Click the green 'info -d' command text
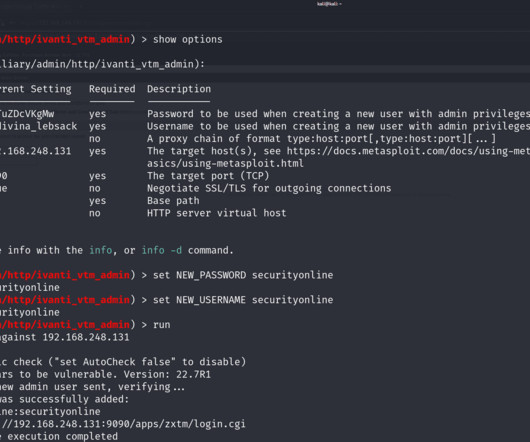Image resolution: width=530 pixels, height=442 pixels. point(162,250)
